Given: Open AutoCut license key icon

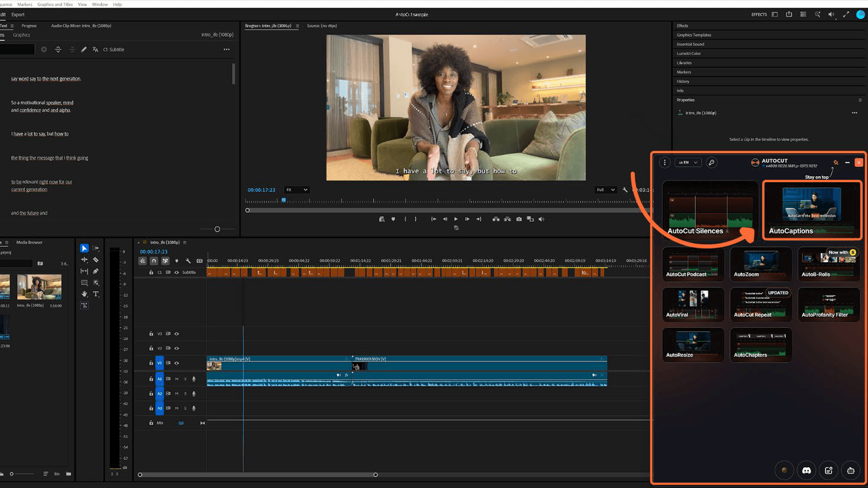Looking at the screenshot, I should [711, 163].
